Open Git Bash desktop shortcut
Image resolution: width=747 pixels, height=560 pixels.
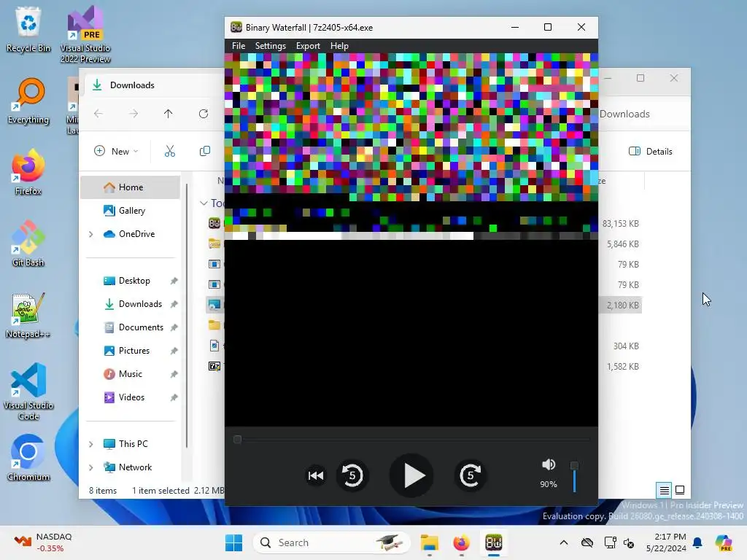[28, 244]
